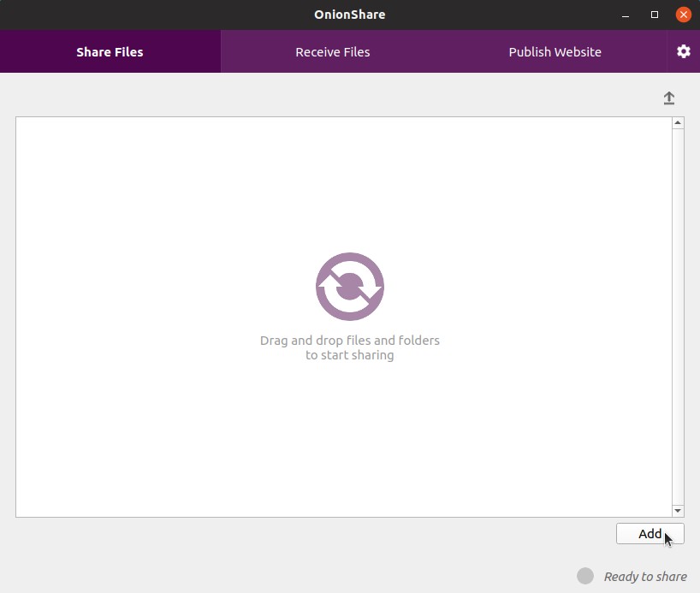The width and height of the screenshot is (700, 593).
Task: Switch to the Receive Files tab
Action: 332,51
